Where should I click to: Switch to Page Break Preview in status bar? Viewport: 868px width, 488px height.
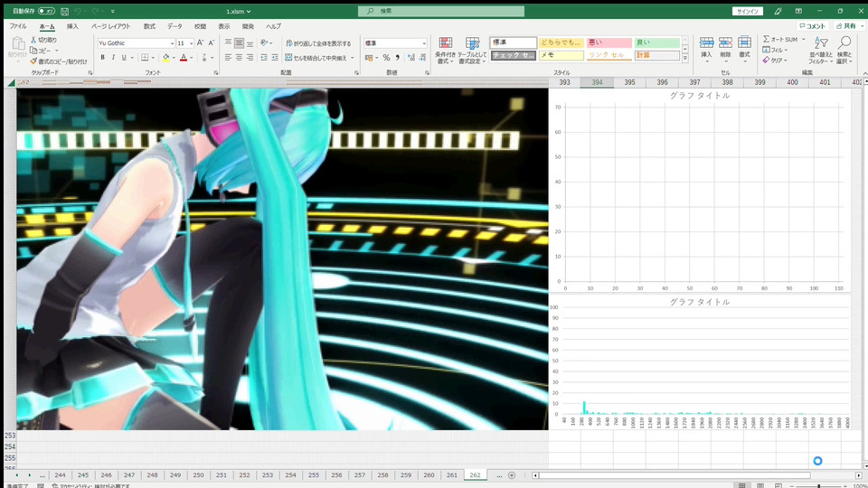[778, 485]
